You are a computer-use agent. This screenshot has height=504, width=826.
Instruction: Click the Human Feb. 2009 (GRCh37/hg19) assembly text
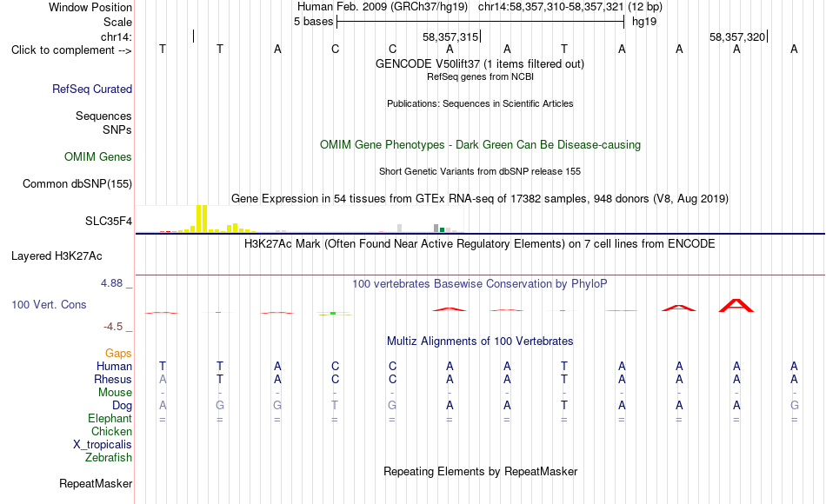383,7
